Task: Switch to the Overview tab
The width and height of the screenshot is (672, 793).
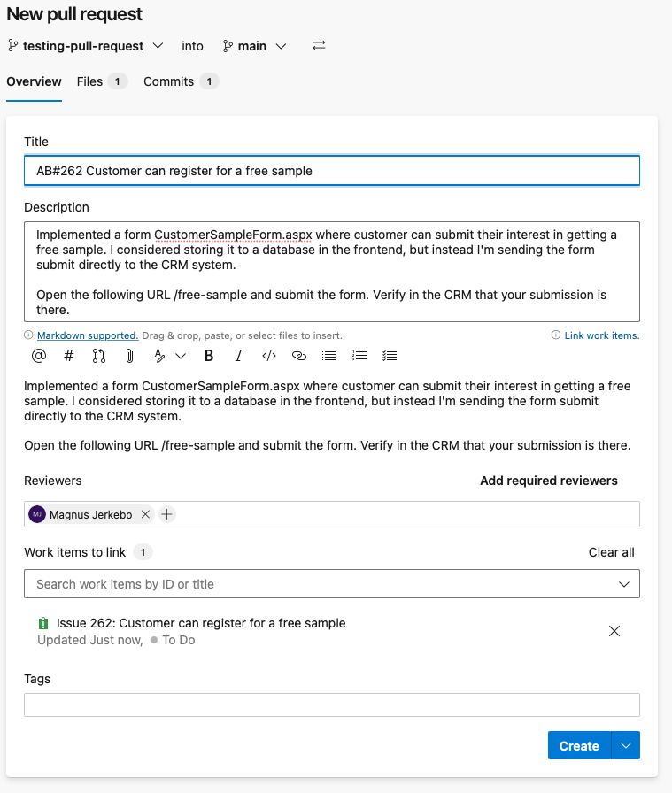Action: [x=34, y=81]
